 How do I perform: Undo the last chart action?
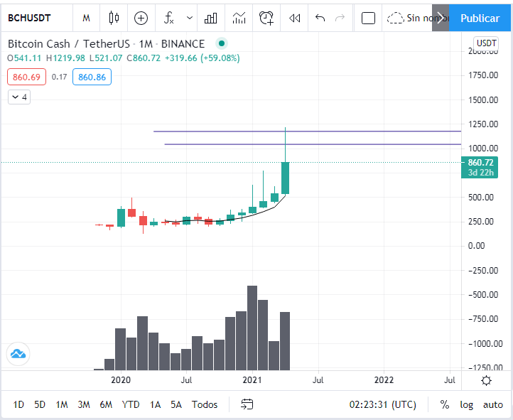click(320, 18)
